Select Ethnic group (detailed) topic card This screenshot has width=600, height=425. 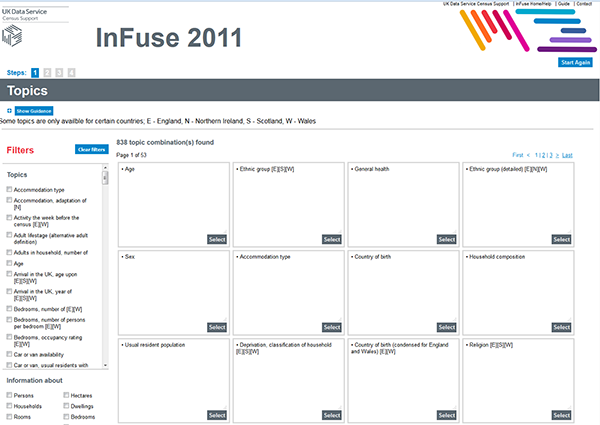[561, 239]
